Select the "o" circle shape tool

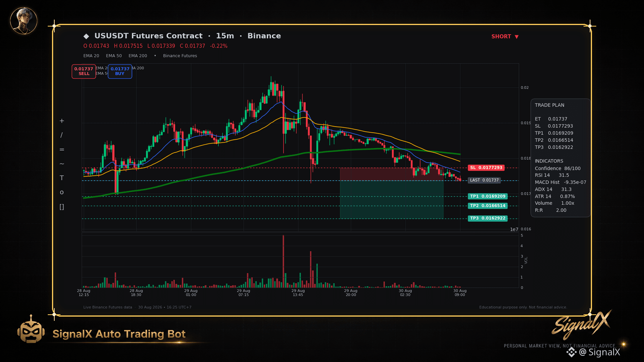(x=62, y=192)
